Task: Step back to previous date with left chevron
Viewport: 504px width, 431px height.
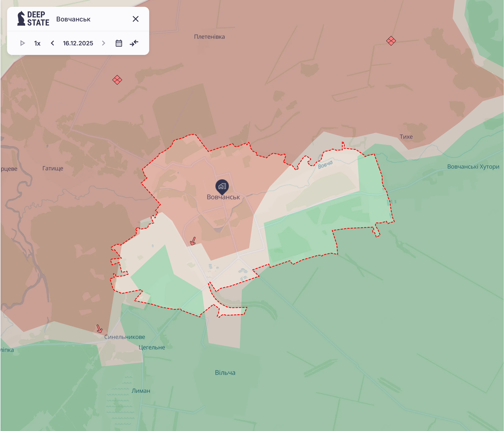Action: [x=52, y=43]
